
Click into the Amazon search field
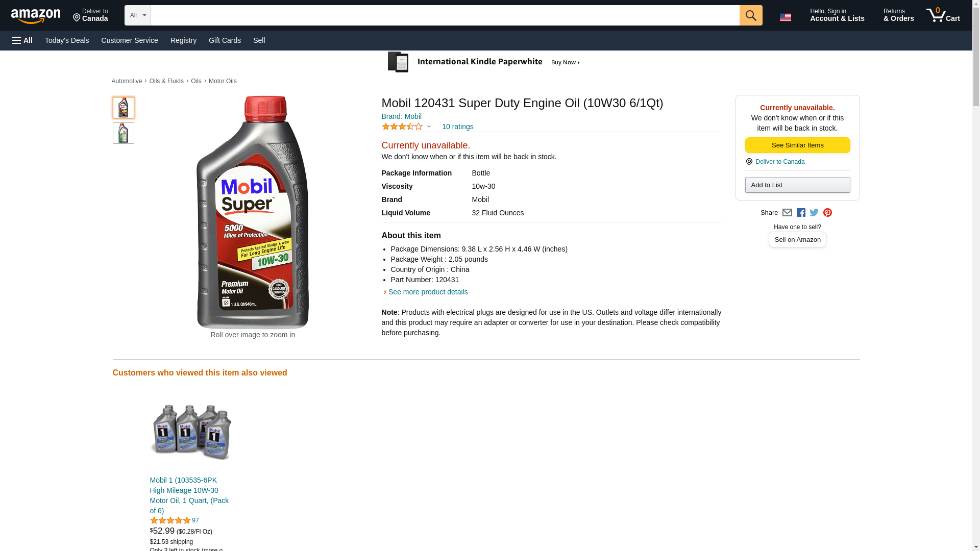coord(445,15)
